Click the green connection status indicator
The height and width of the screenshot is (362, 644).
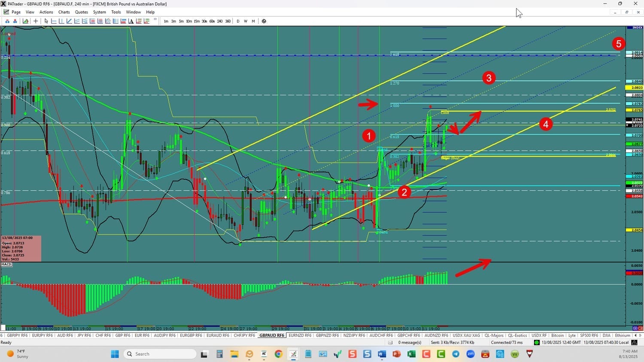tap(537, 342)
